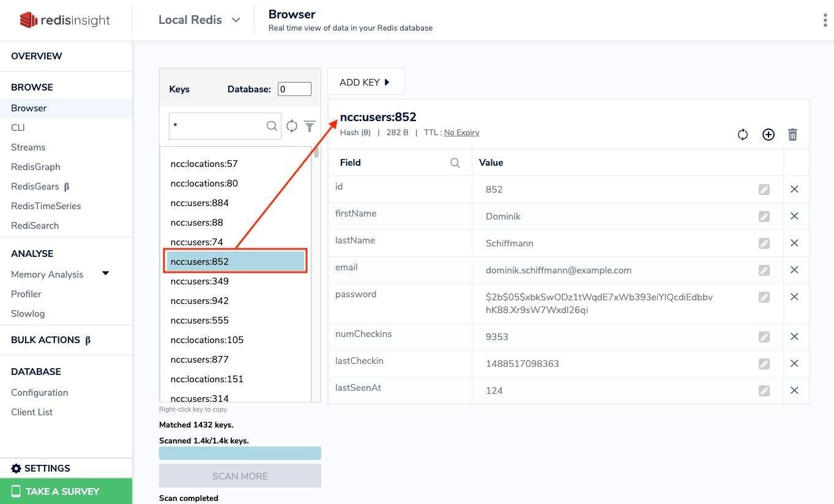Open the Slowlog page
This screenshot has height=504, width=834.
[x=28, y=314]
